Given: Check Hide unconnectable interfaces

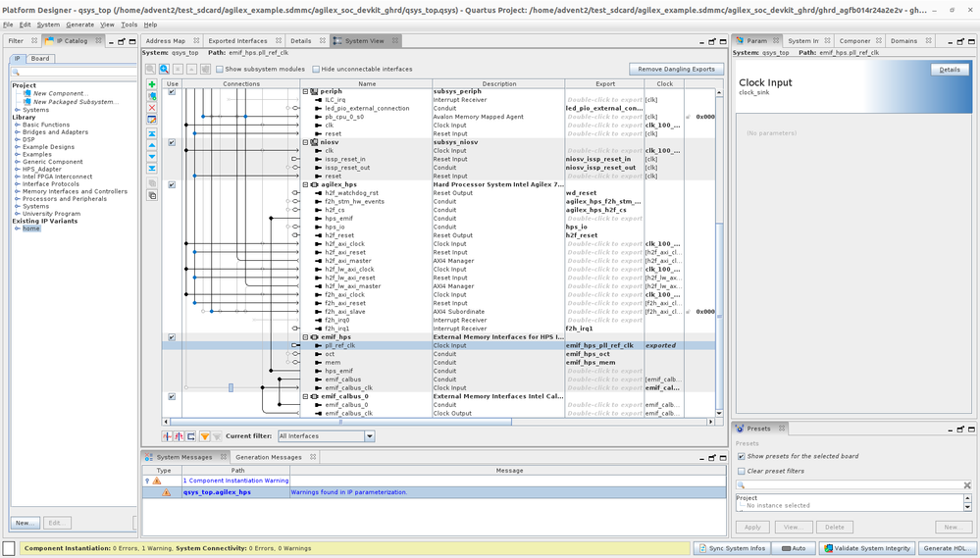Looking at the screenshot, I should (316, 70).
